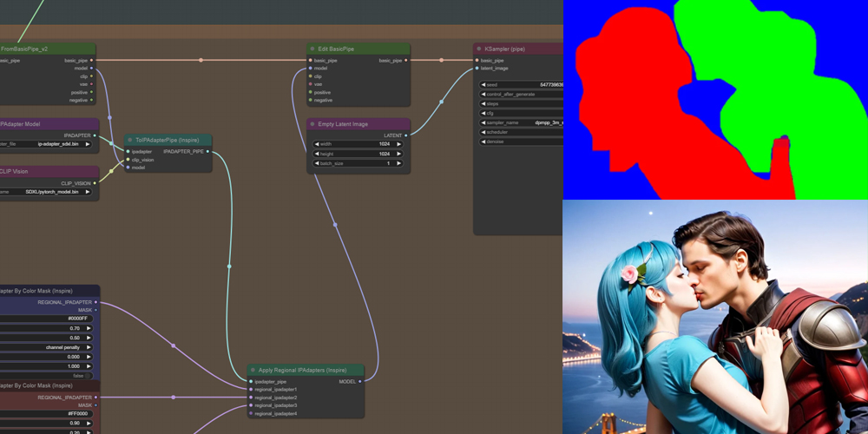The width and height of the screenshot is (868, 434).
Task: Click the regional_ipadapter4 input socket
Action: [251, 413]
